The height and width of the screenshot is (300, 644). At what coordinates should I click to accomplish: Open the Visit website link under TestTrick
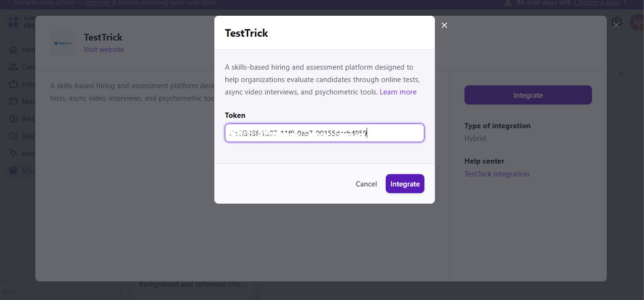104,50
